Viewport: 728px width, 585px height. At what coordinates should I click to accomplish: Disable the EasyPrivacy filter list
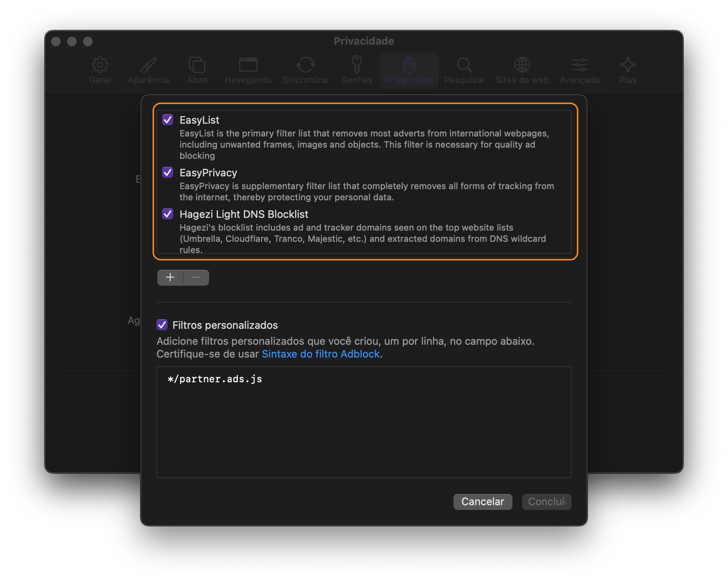tap(168, 172)
